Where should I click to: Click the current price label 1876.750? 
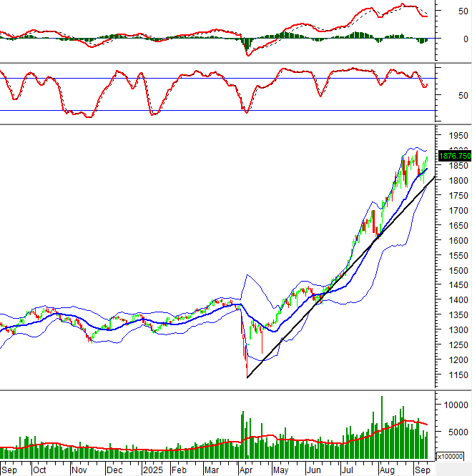pyautogui.click(x=453, y=155)
